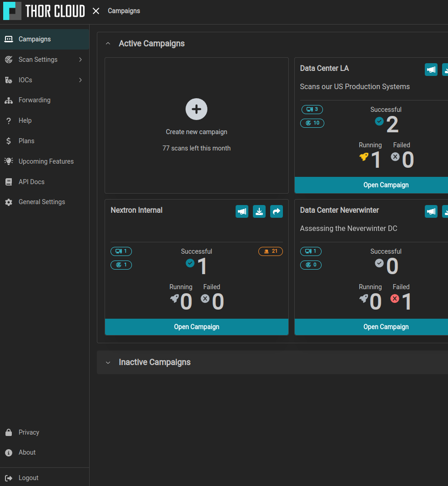Click the orange 21 alerts badge
Image resolution: width=448 pixels, height=486 pixels.
271,251
